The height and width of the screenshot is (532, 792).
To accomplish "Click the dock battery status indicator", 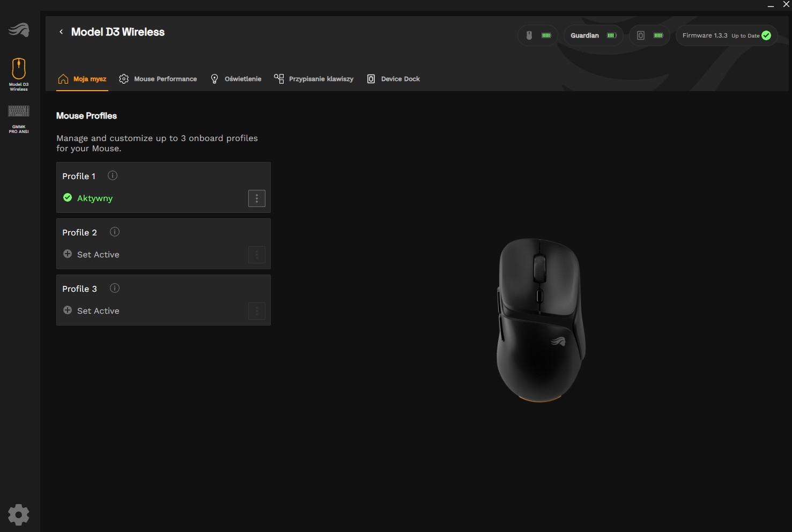I will (x=649, y=35).
